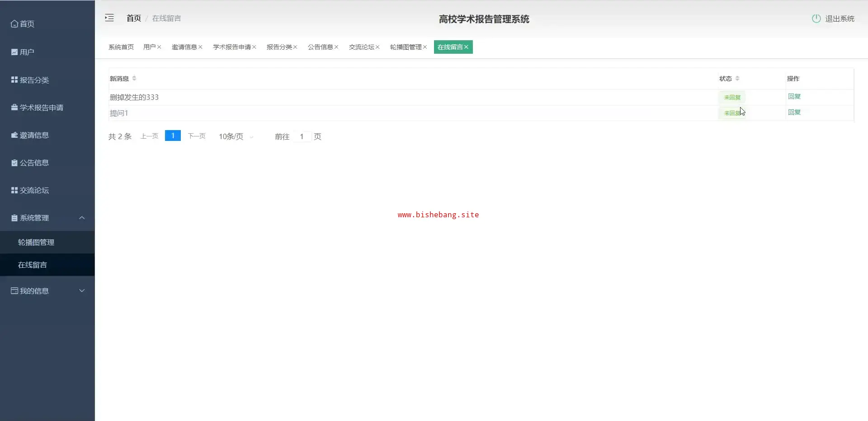Image resolution: width=868 pixels, height=421 pixels.
Task: Click the 首页 breadcrumb link
Action: pyautogui.click(x=134, y=18)
